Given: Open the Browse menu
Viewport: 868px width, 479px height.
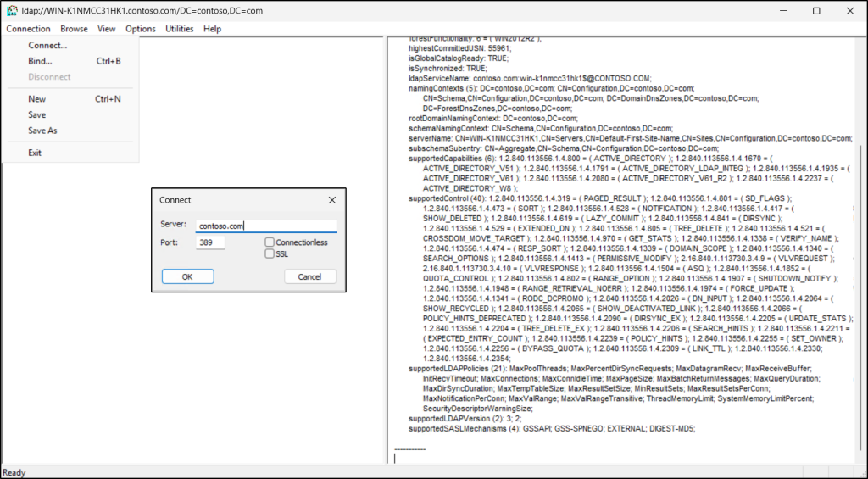Looking at the screenshot, I should (x=74, y=29).
